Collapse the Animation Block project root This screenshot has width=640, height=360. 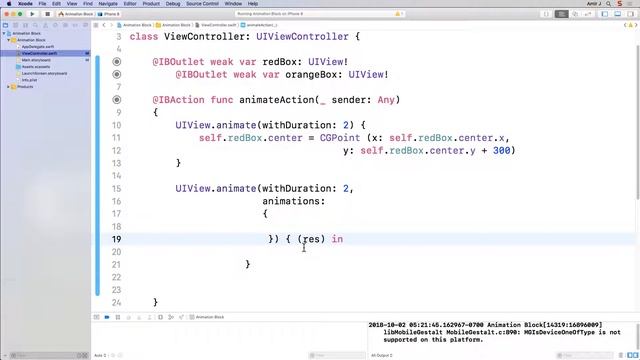4,33
